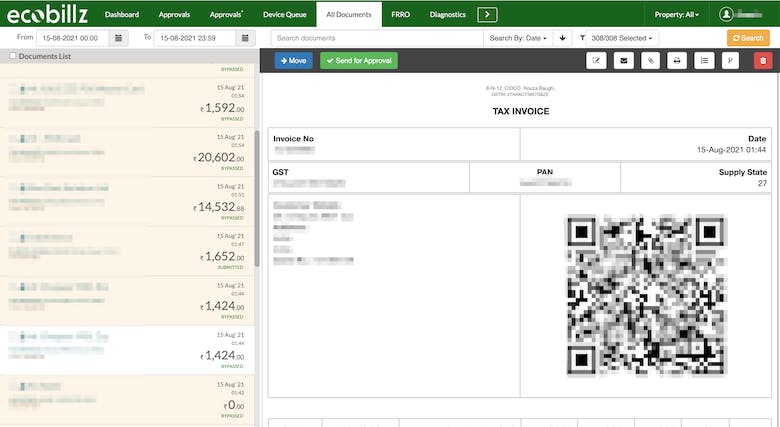780x427 pixels.
Task: Expand more navigation tabs arrow
Action: pyautogui.click(x=487, y=14)
